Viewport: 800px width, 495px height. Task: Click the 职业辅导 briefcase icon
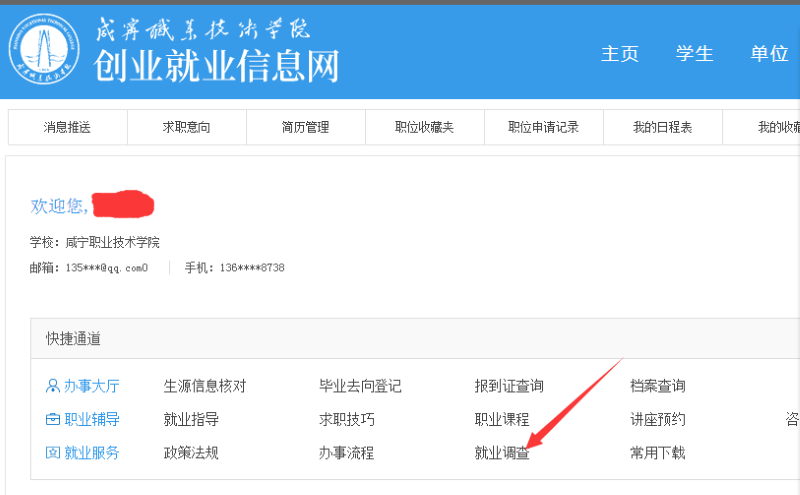[x=53, y=420]
